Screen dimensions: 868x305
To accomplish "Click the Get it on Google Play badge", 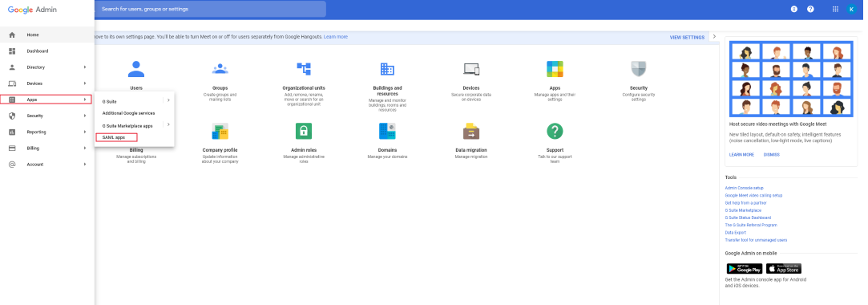I will (745, 268).
